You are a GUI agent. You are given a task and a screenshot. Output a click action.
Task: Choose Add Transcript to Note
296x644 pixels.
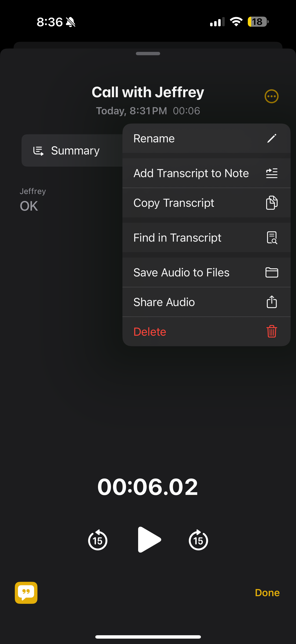click(206, 173)
